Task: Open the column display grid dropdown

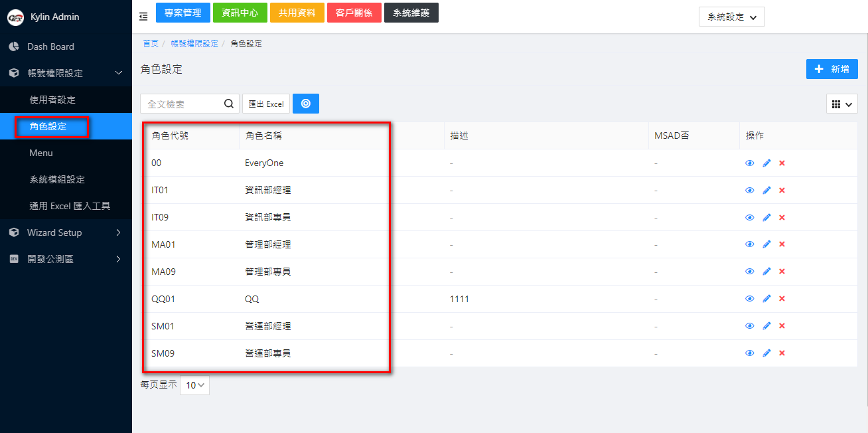Action: pyautogui.click(x=841, y=104)
